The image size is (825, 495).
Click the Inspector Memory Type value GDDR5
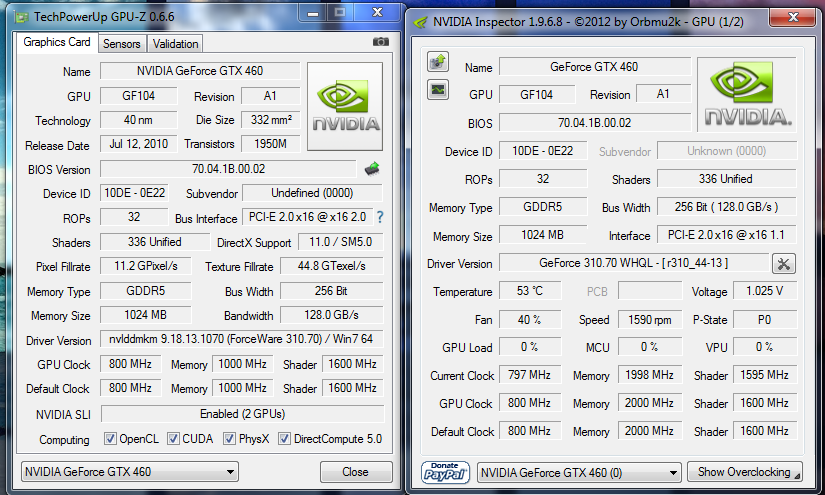pyautogui.click(x=543, y=207)
